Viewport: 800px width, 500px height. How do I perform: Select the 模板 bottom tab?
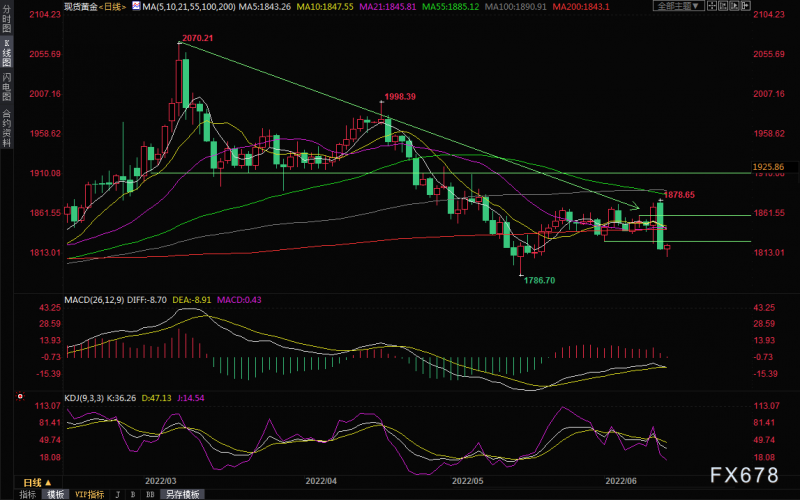55,494
